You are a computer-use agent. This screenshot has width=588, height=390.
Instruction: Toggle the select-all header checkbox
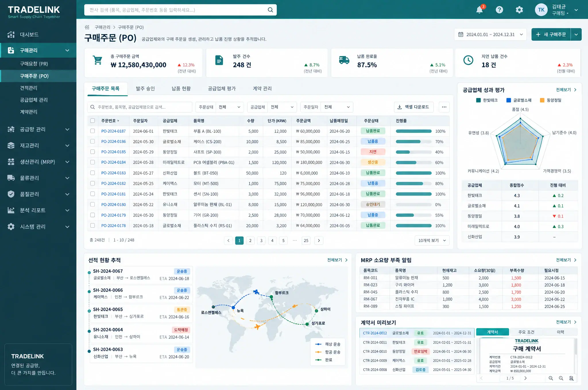[92, 121]
